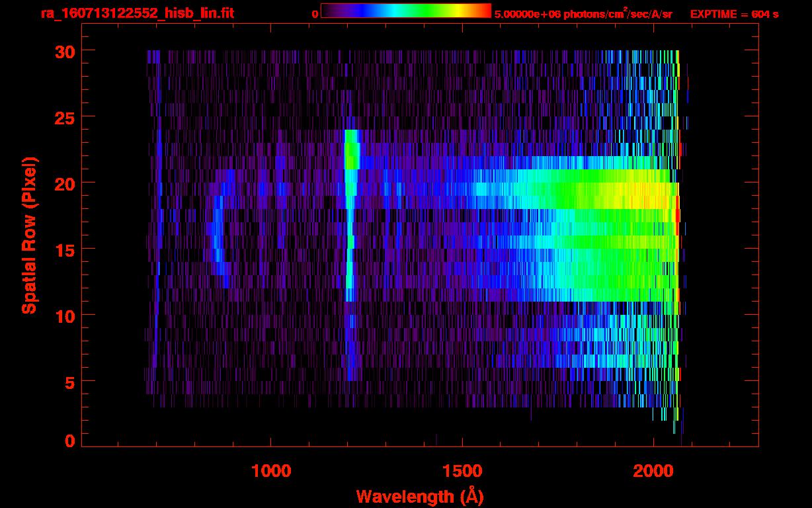Viewport: 812px width, 508px height.
Task: Click the Spatial Row (Pixel) axis title
Action: coord(29,235)
